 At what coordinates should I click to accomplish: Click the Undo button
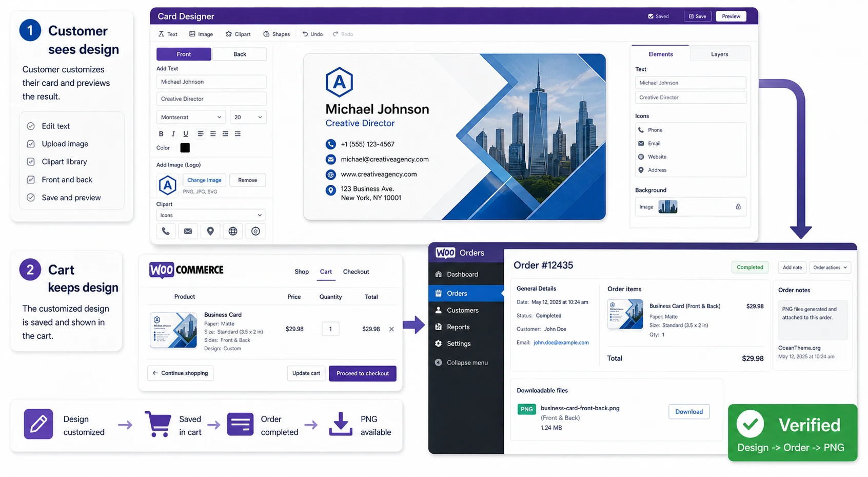[x=312, y=34]
